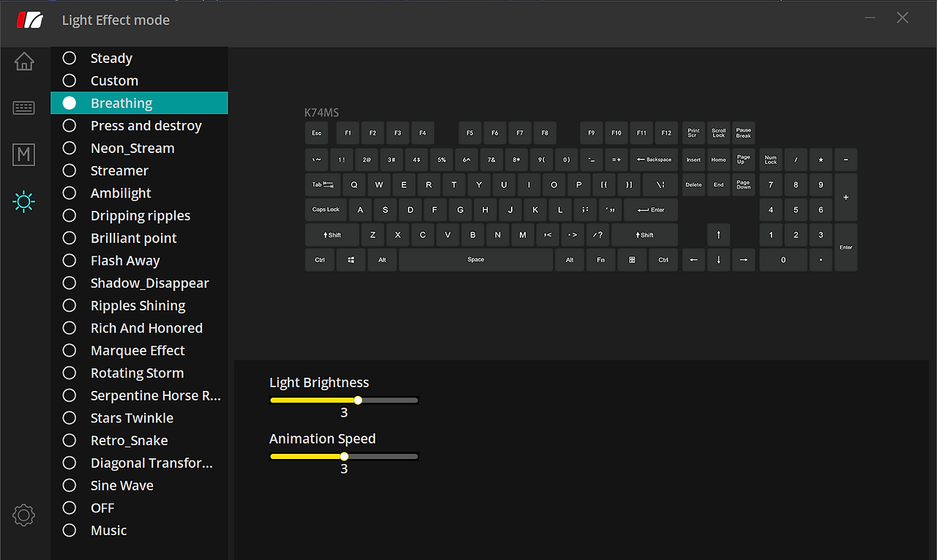Click the K74MS keyboard model label

pyautogui.click(x=321, y=113)
